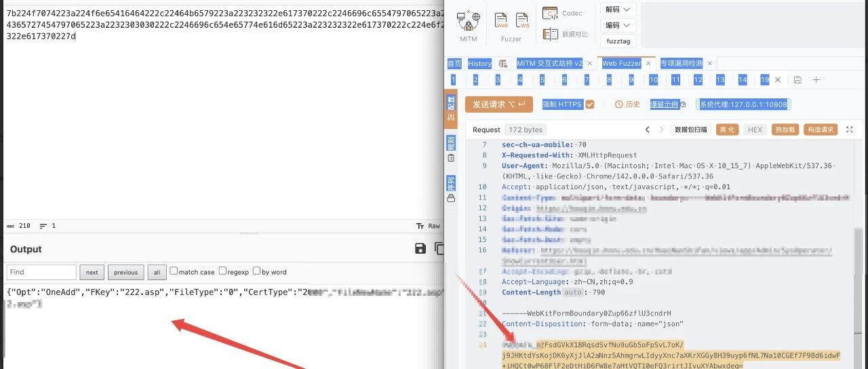The width and height of the screenshot is (868, 369).
Task: Select fuzzer sub-tab 5
Action: pos(542,80)
